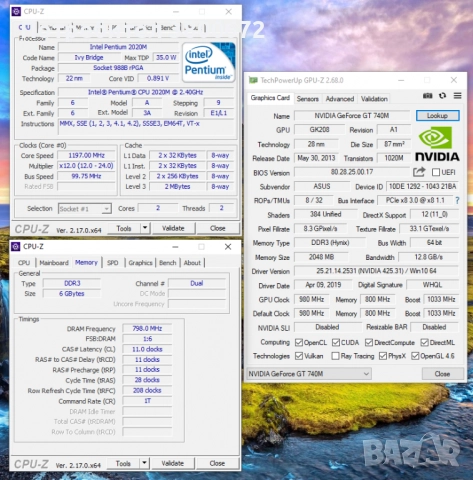Click the GPU-Z refresh icon

442,96
